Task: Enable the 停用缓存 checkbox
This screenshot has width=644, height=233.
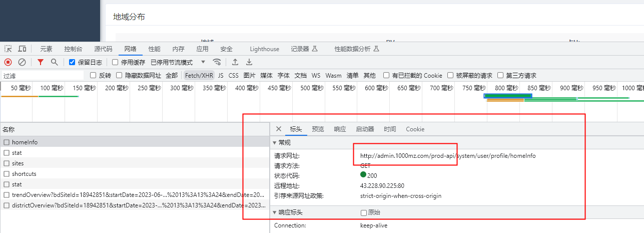Action: point(115,63)
